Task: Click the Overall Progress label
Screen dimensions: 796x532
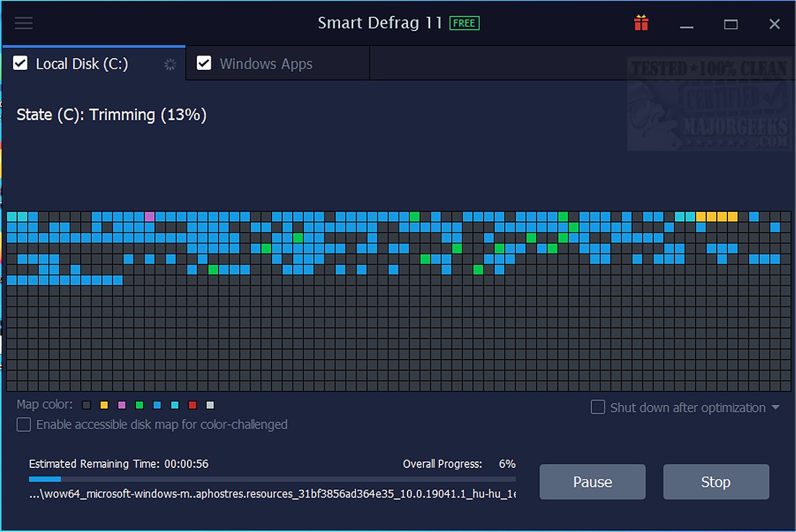Action: click(443, 464)
